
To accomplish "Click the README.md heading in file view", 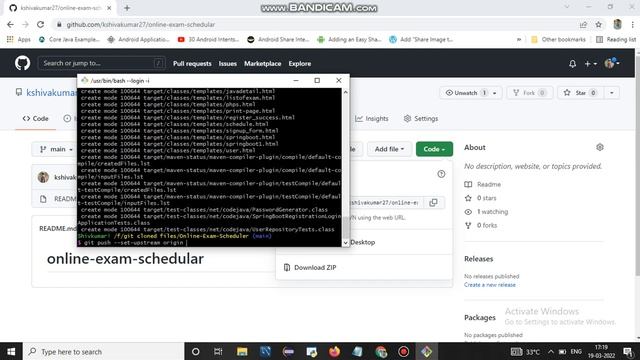I will pyautogui.click(x=58, y=229).
